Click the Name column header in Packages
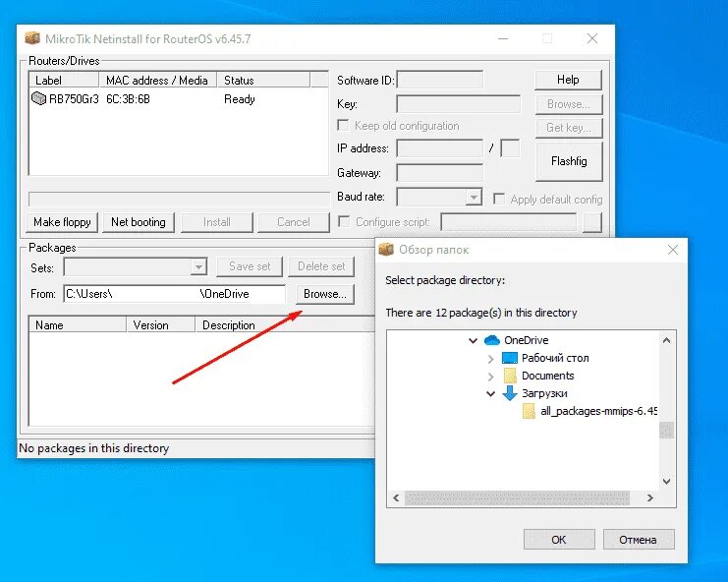 coord(78,324)
